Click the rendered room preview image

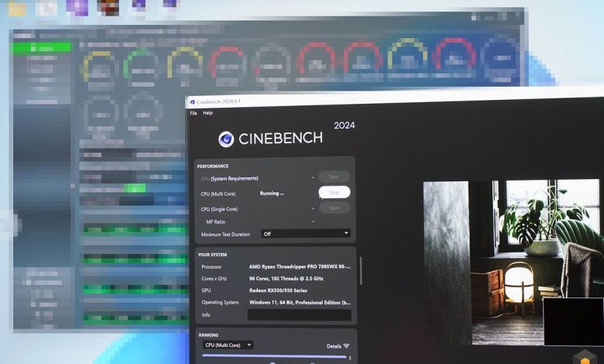[513, 262]
